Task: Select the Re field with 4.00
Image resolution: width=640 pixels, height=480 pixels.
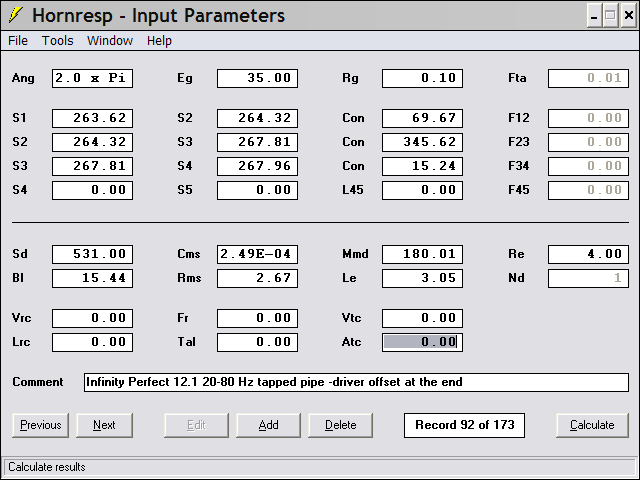Action: click(x=588, y=254)
